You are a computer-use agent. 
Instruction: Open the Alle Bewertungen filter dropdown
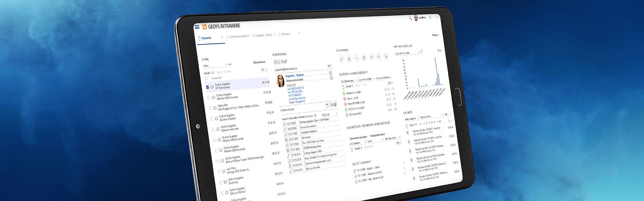[348, 81]
